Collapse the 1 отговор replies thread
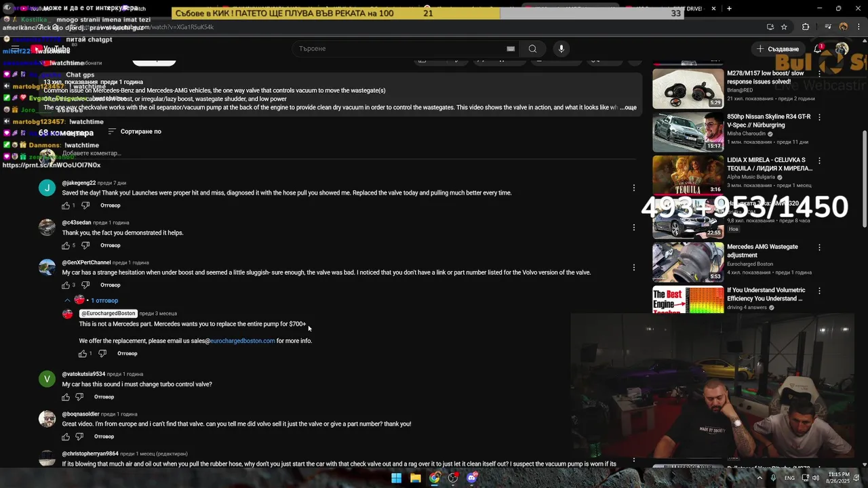868x488 pixels. (x=93, y=300)
